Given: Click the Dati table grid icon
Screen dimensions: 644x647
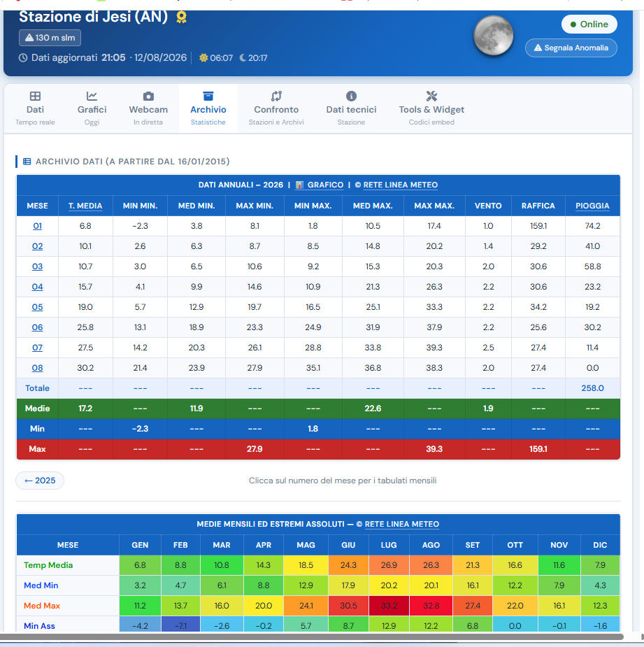Looking at the screenshot, I should pos(35,96).
